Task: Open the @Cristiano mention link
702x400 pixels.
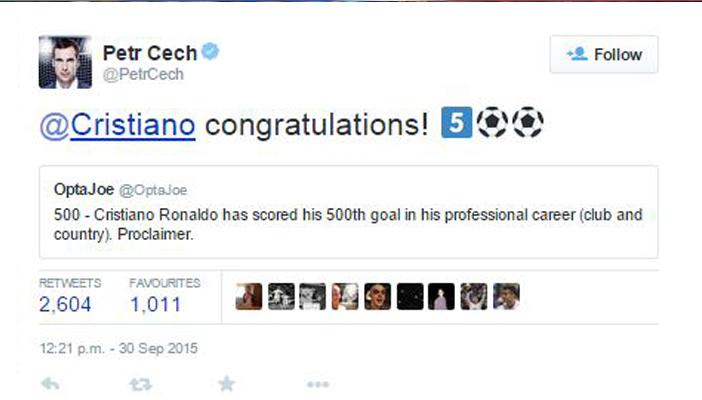Action: [x=116, y=126]
